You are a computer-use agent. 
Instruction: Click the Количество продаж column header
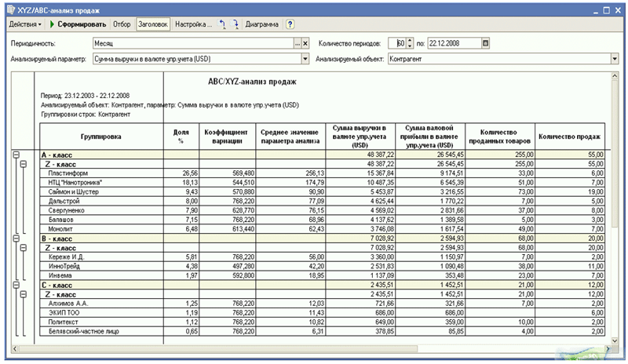(x=570, y=136)
